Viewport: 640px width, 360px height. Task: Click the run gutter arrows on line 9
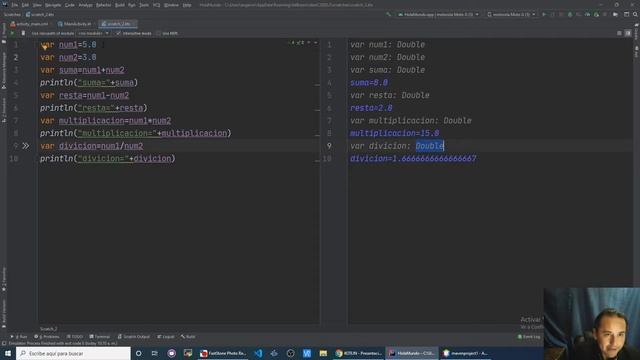26,146
